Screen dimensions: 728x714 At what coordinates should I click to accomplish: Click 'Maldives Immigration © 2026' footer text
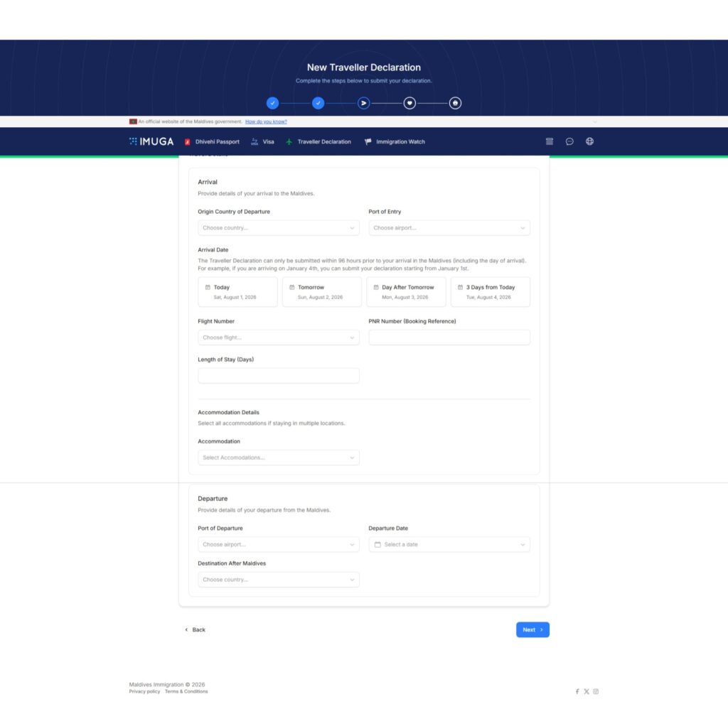tap(166, 685)
